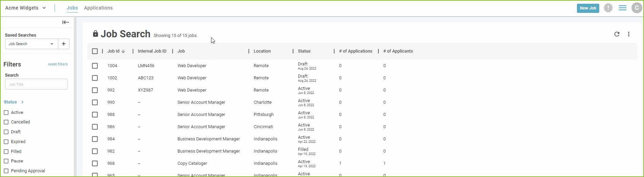Image resolution: width=644 pixels, height=177 pixels.
Task: Collapse the filters sidebar panel
Action: coord(66,22)
